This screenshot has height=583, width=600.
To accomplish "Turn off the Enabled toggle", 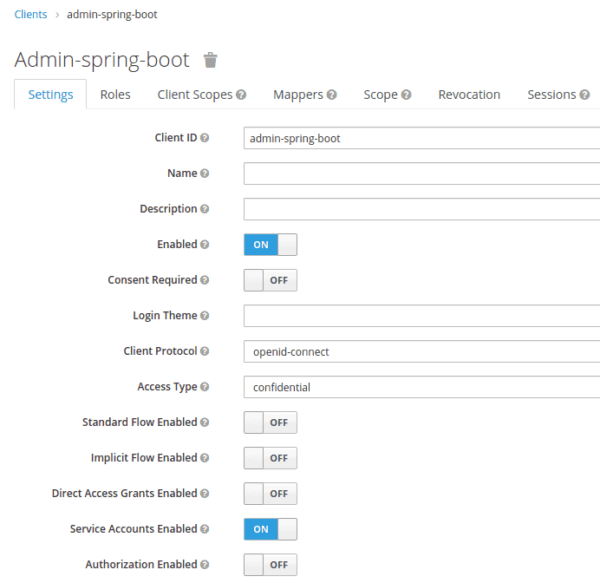I will [x=270, y=245].
